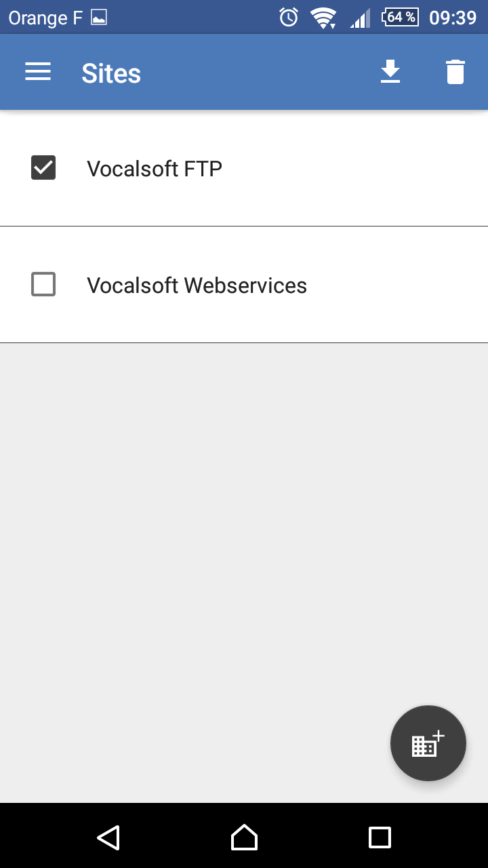Tap the add site floating button

click(x=428, y=743)
